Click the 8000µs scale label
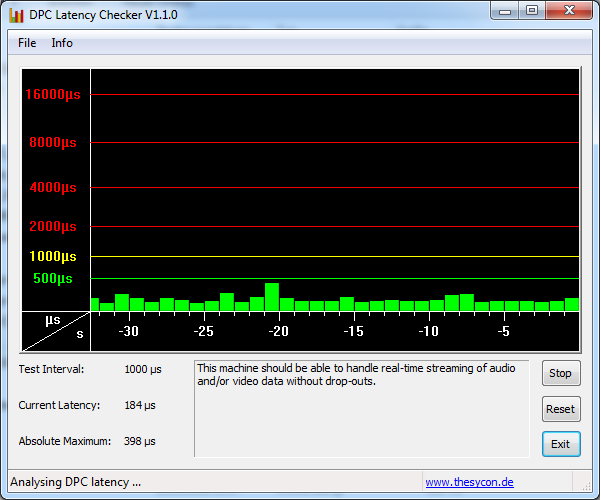This screenshot has height=500, width=601. click(x=53, y=143)
